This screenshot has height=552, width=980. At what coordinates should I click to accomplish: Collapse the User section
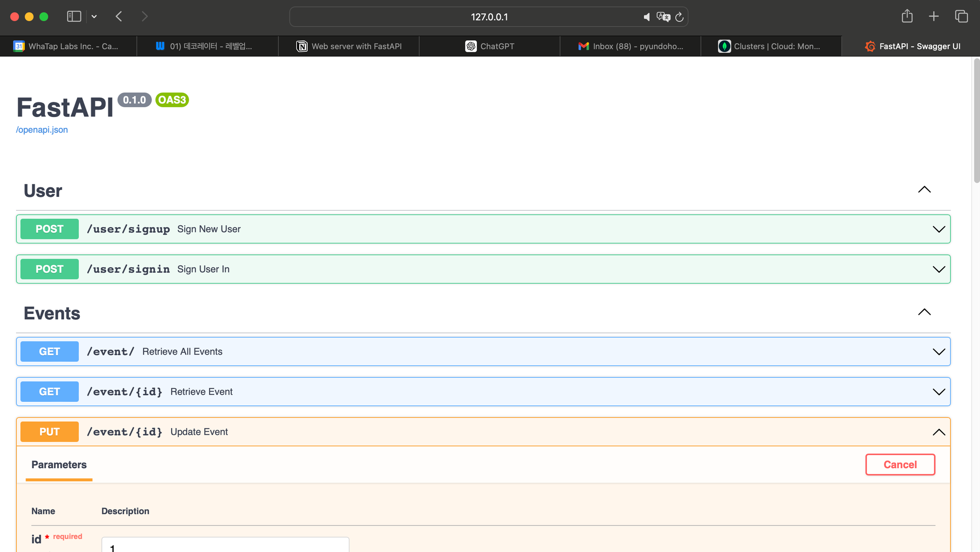[924, 190]
